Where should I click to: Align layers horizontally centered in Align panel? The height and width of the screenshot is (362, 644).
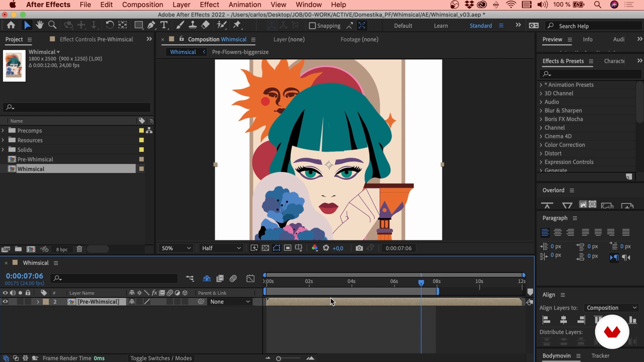(563, 320)
